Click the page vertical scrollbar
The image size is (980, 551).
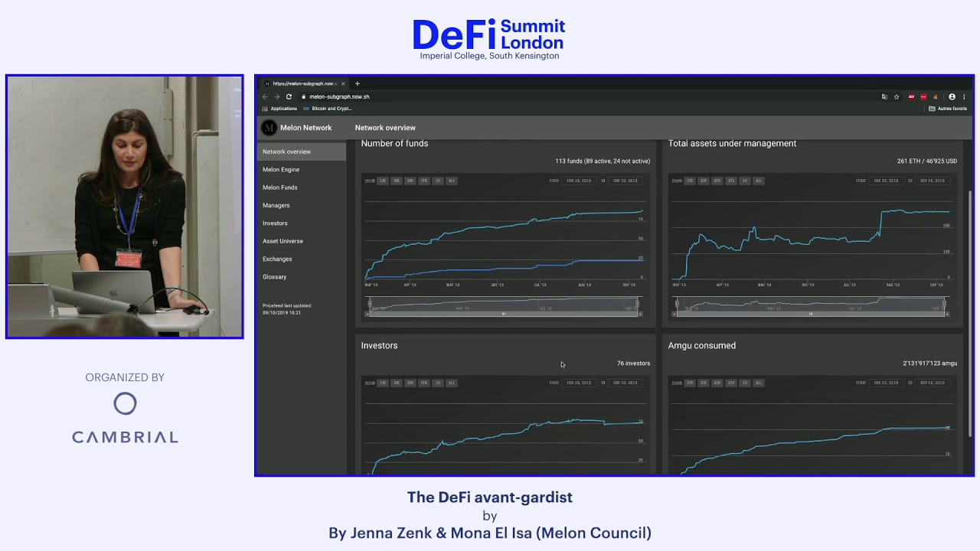click(969, 314)
